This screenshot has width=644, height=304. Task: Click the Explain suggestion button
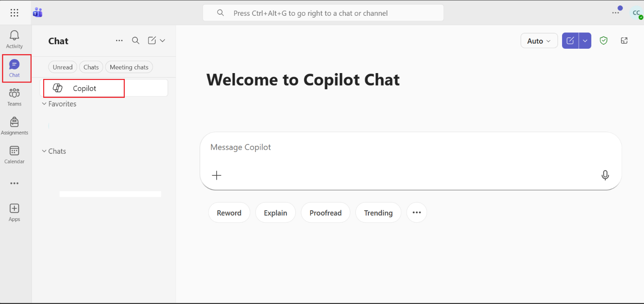(276, 213)
